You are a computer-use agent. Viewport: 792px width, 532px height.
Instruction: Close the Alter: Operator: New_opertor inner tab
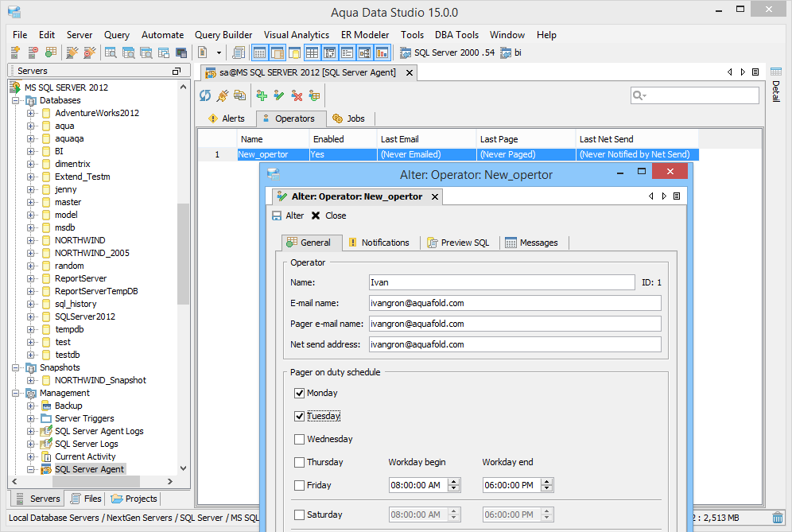[435, 196]
